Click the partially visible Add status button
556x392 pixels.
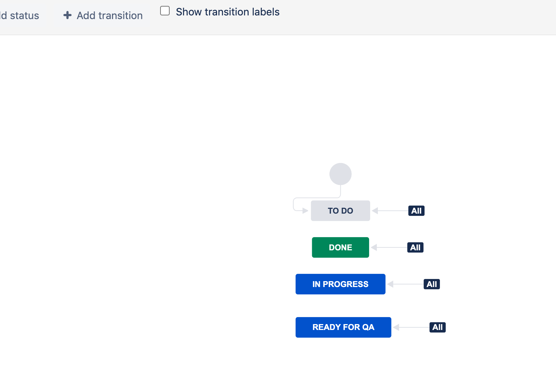point(20,15)
